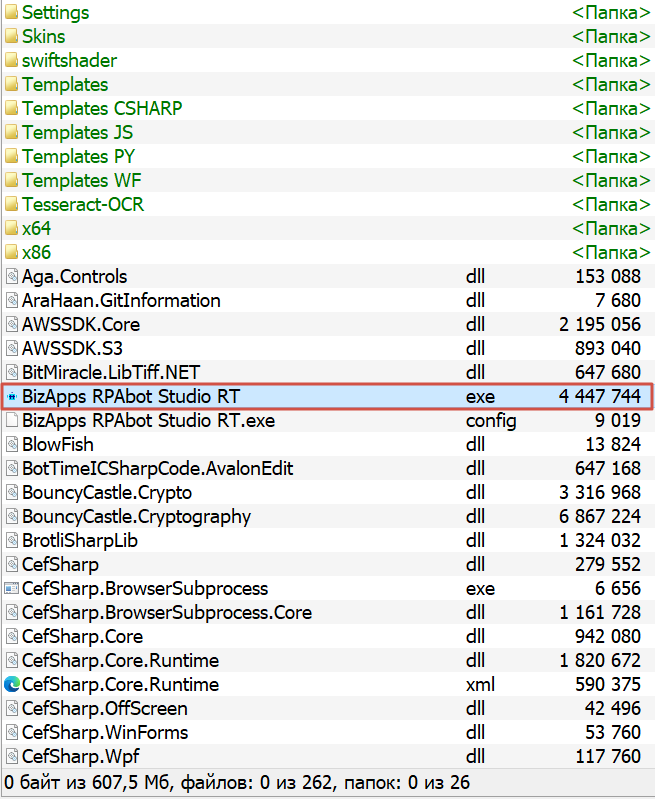The height and width of the screenshot is (799, 655).
Task: Click the dll icon of BrotliSharpLib
Action: point(12,540)
